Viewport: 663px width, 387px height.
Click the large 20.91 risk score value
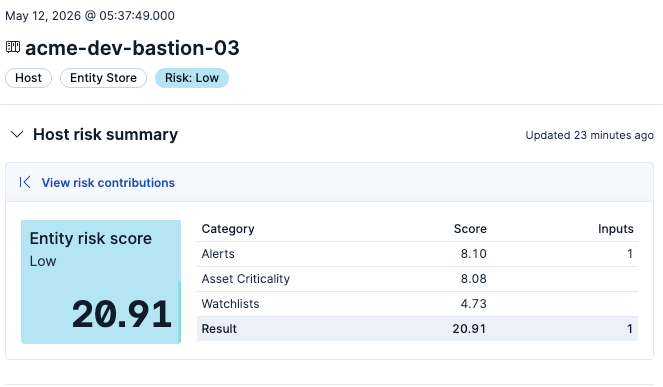[x=122, y=314]
